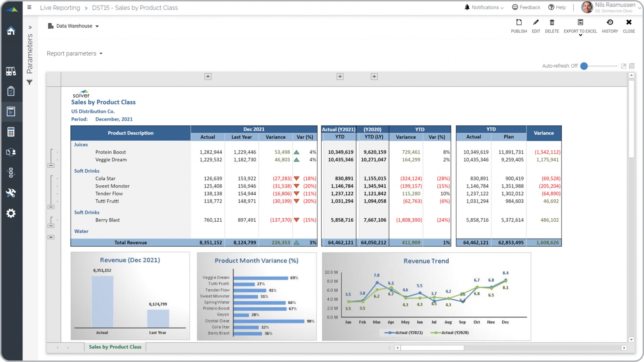644x362 pixels.
Task: Open the hamburger menu at top left
Action: 29,7
